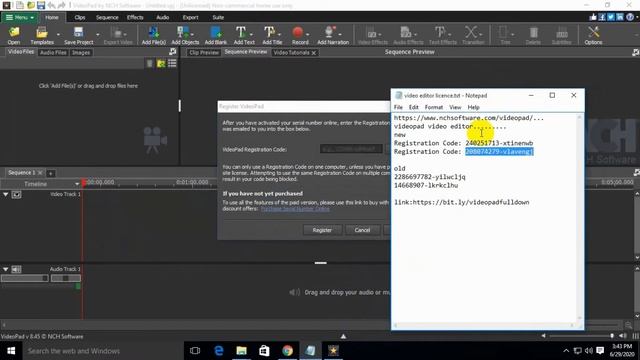Open Notepad File menu
Viewport: 640px width, 360px height.
pyautogui.click(x=398, y=107)
